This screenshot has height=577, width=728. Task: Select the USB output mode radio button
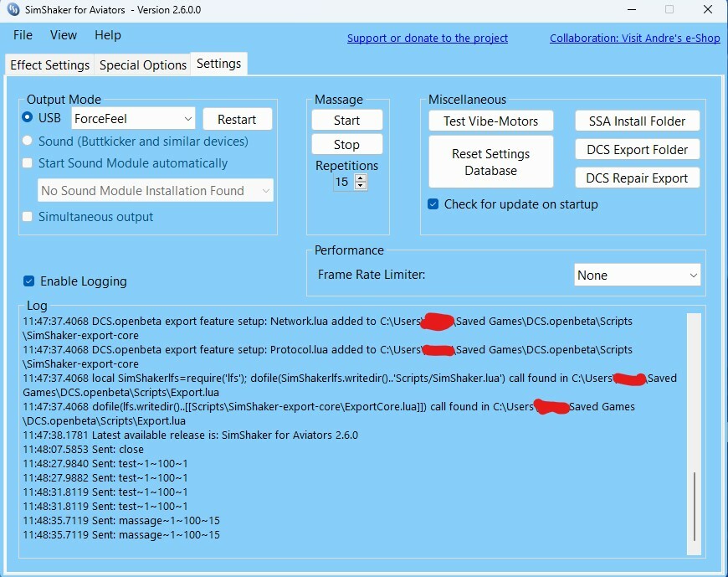pos(28,117)
